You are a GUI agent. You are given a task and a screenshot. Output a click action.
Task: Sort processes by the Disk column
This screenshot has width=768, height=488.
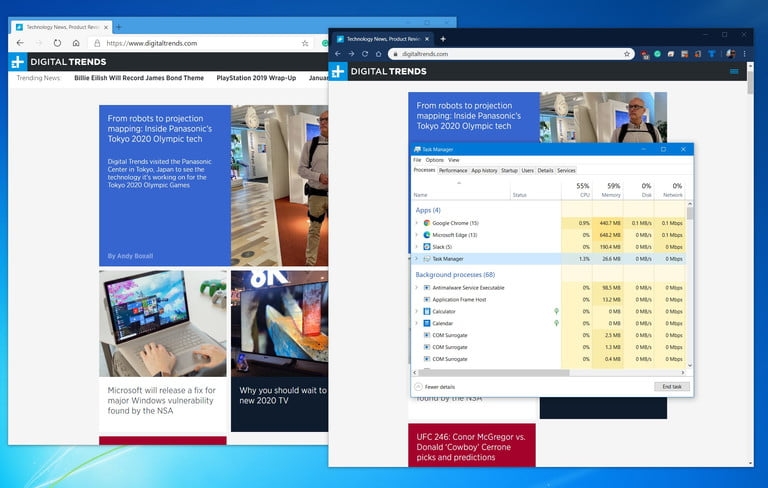click(639, 190)
